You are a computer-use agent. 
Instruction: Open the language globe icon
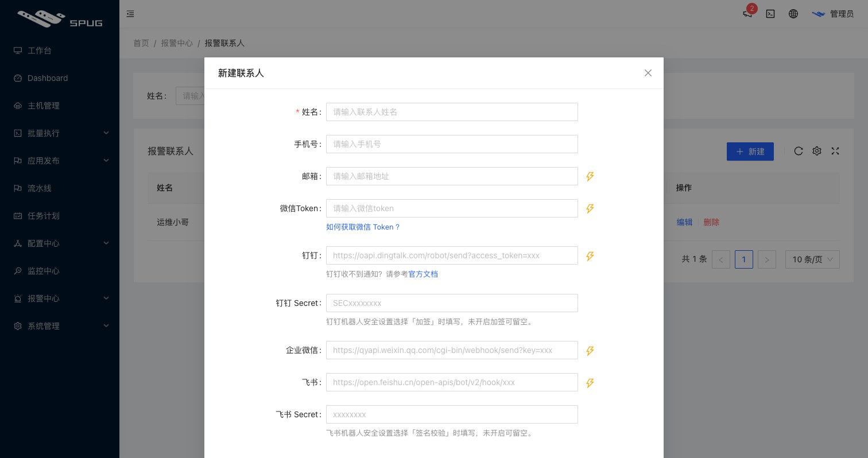pyautogui.click(x=793, y=14)
